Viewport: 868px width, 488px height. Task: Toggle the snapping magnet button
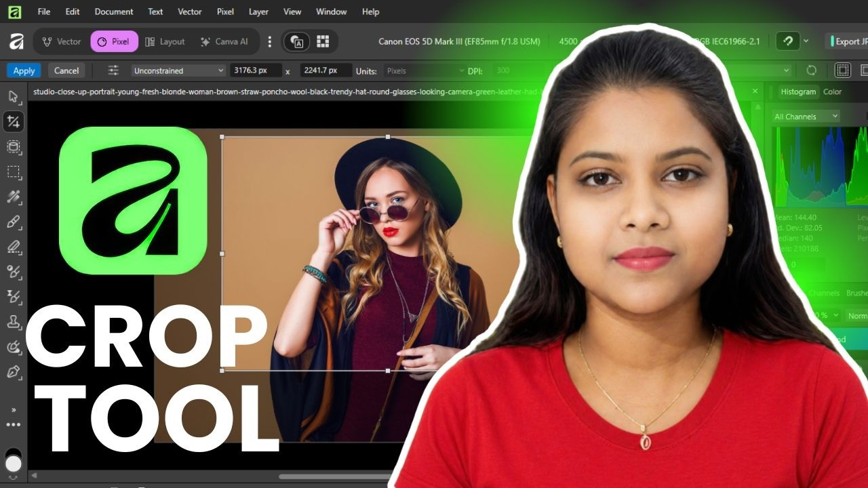787,41
